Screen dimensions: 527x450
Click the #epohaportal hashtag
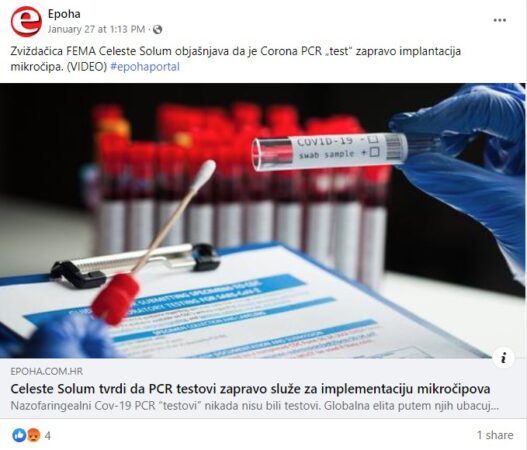[145, 67]
